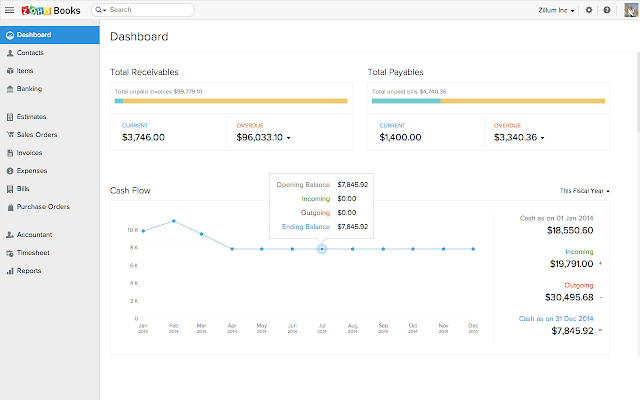Click the Estimates calculator icon

10,117
